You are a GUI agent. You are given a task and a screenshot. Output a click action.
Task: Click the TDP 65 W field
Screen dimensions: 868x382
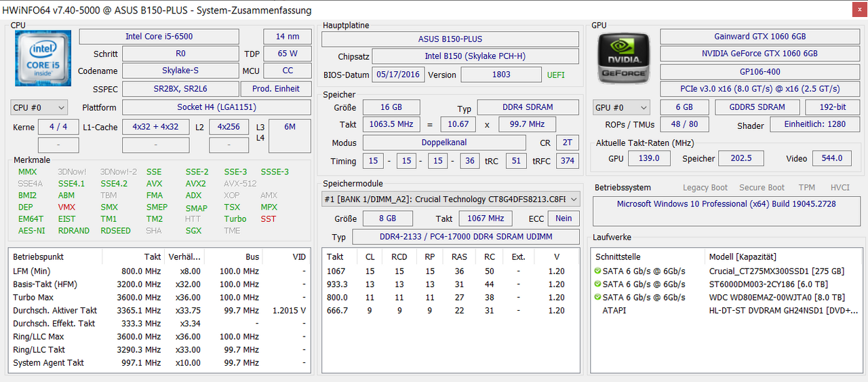tap(288, 54)
